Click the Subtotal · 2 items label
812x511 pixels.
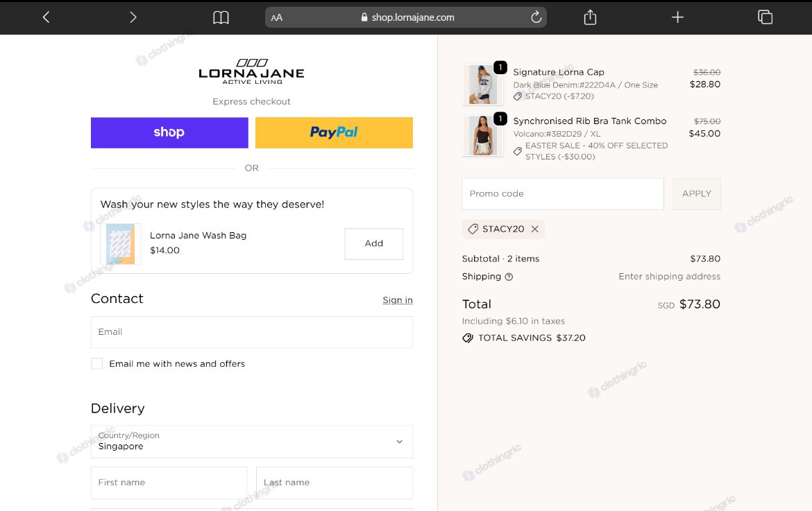500,259
